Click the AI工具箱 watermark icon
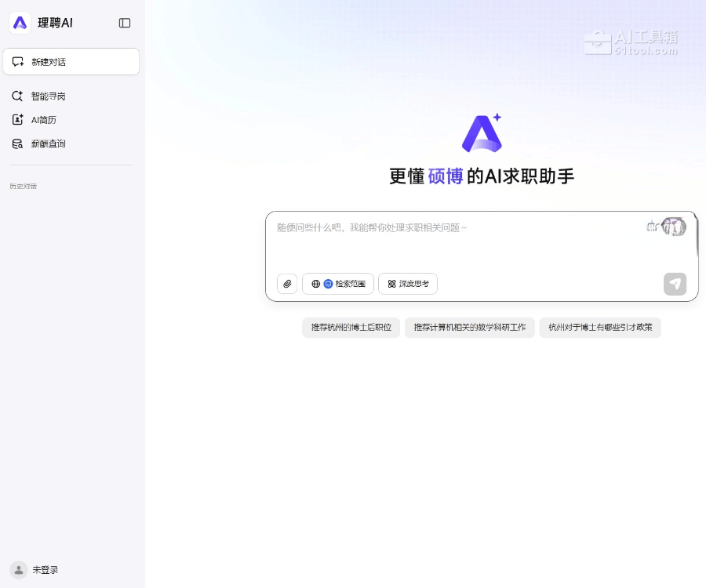The image size is (706, 588). (x=598, y=42)
